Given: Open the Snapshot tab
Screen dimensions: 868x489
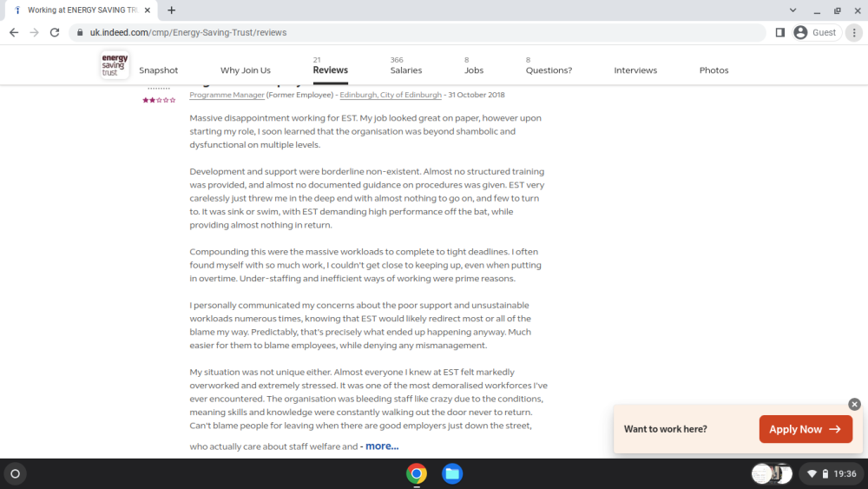Looking at the screenshot, I should [x=158, y=70].
